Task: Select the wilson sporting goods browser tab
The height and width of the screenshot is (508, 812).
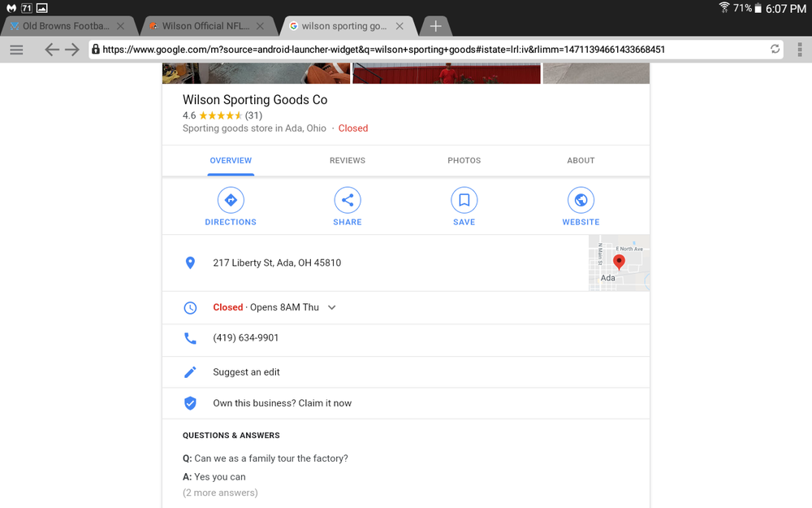Action: pyautogui.click(x=344, y=26)
